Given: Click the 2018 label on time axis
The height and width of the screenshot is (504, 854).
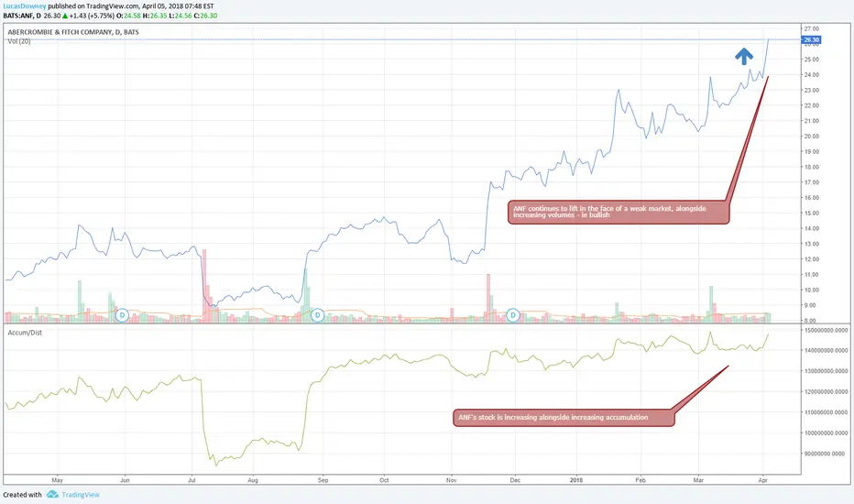Looking at the screenshot, I should coord(576,480).
